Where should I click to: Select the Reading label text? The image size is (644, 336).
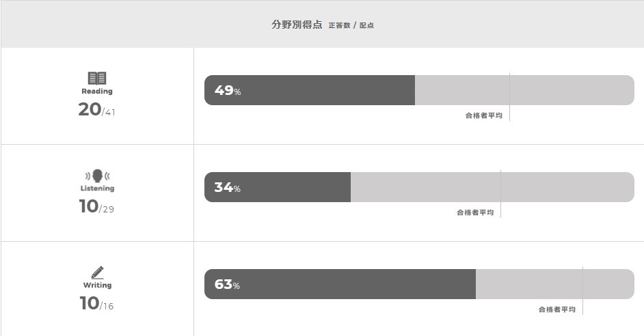coord(97,91)
